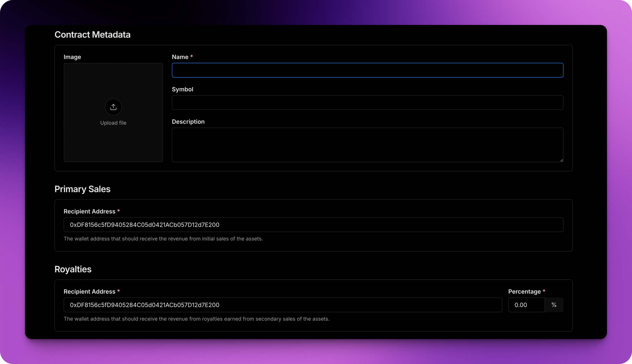
Task: Click the Image label above the dropzone
Action: tap(72, 57)
